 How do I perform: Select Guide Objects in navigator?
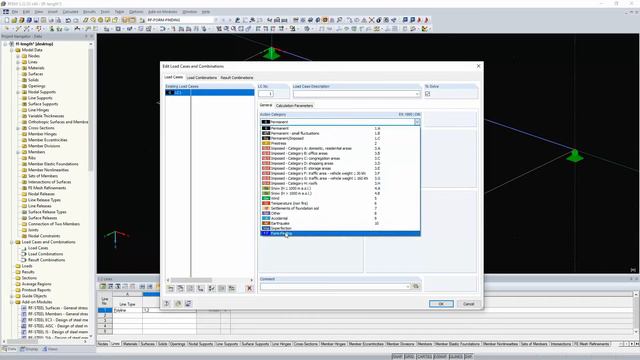(34, 296)
